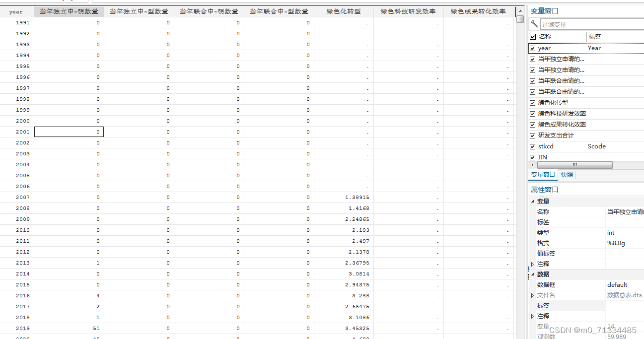The height and width of the screenshot is (339, 644).
Task: Select the year column header
Action: [16, 11]
